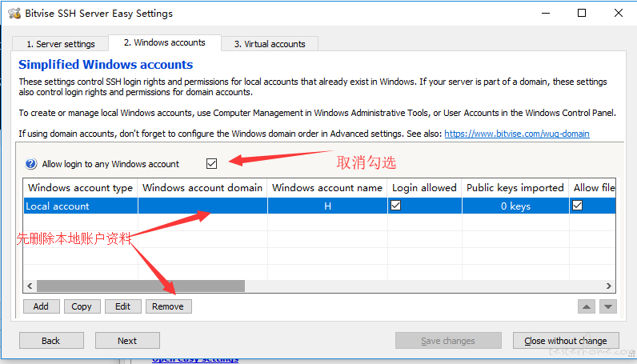This screenshot has width=637, height=364.
Task: Select the Local account cell
Action: tap(81, 206)
